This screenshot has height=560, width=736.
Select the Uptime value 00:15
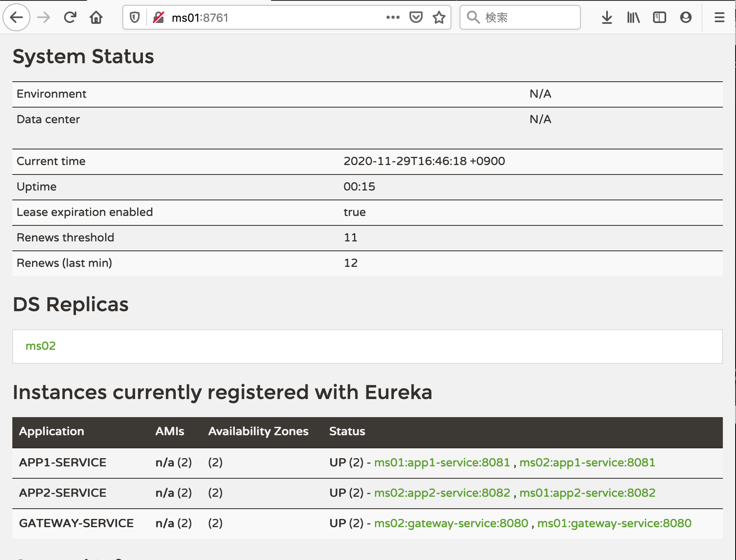coord(359,186)
